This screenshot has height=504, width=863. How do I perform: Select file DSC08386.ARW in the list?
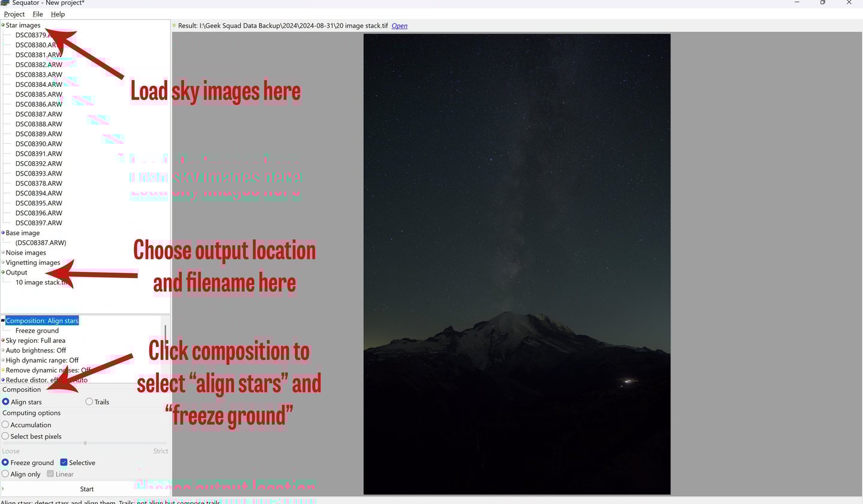tap(39, 104)
